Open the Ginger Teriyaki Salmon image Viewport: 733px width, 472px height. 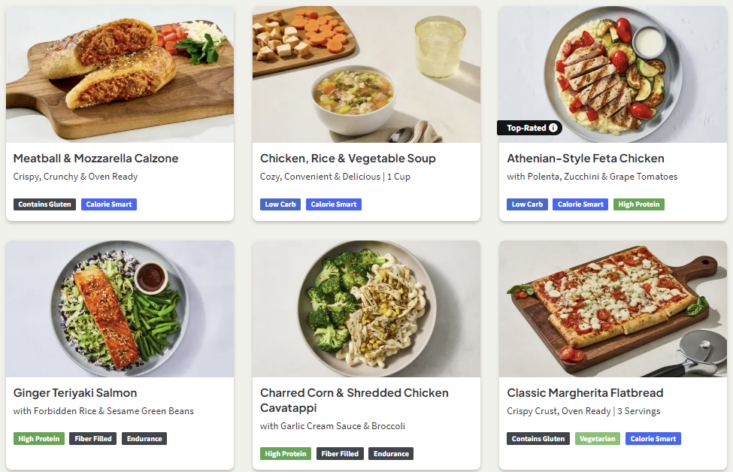120,309
